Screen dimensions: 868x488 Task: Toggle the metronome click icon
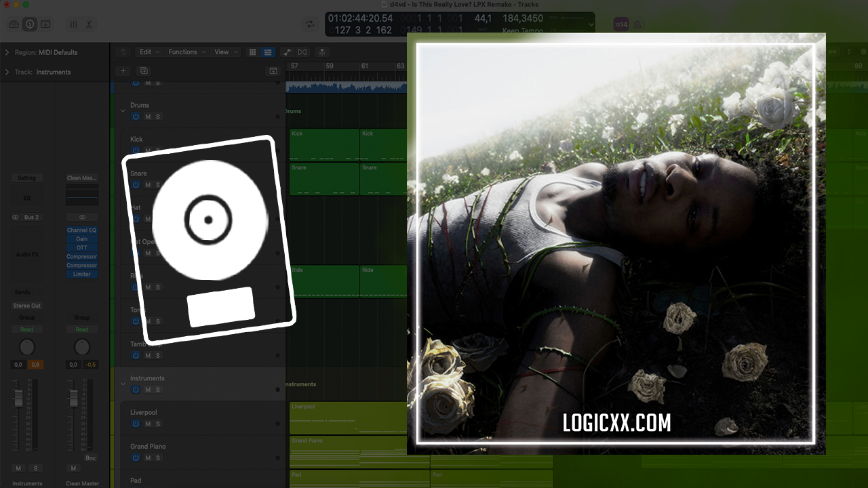pos(637,24)
